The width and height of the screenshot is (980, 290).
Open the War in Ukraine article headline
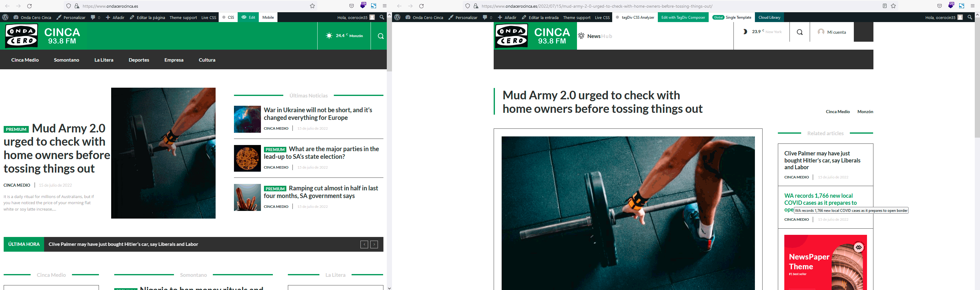click(x=318, y=114)
